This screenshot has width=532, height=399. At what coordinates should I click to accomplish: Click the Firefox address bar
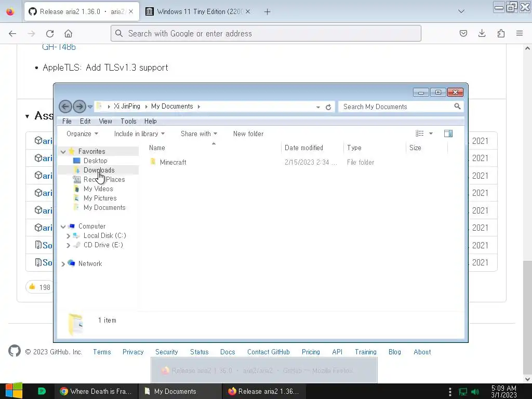point(265,33)
